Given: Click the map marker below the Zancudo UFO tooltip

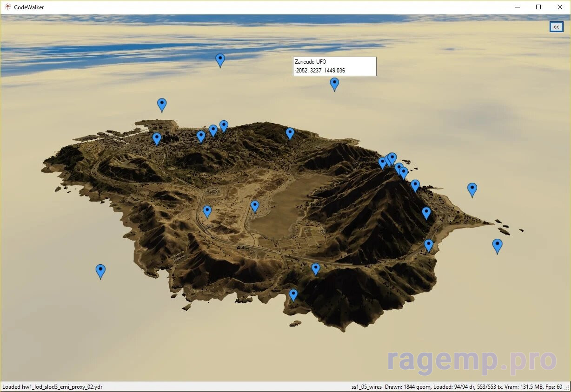Looking at the screenshot, I should pyautogui.click(x=334, y=84).
